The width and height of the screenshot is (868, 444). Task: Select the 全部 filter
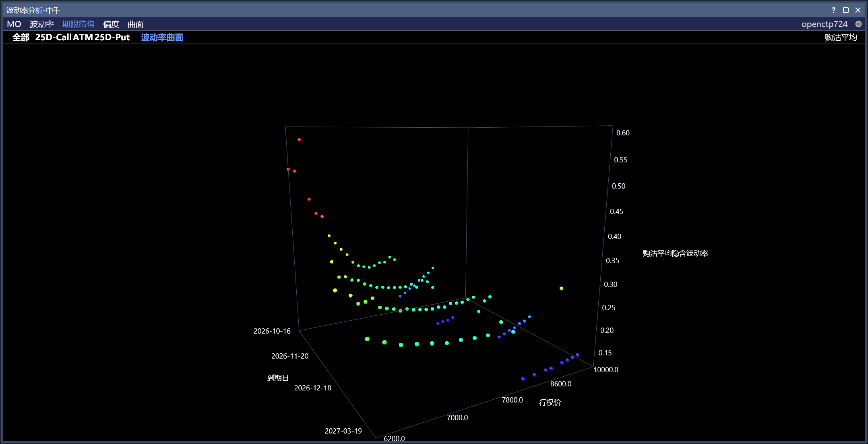click(x=21, y=37)
